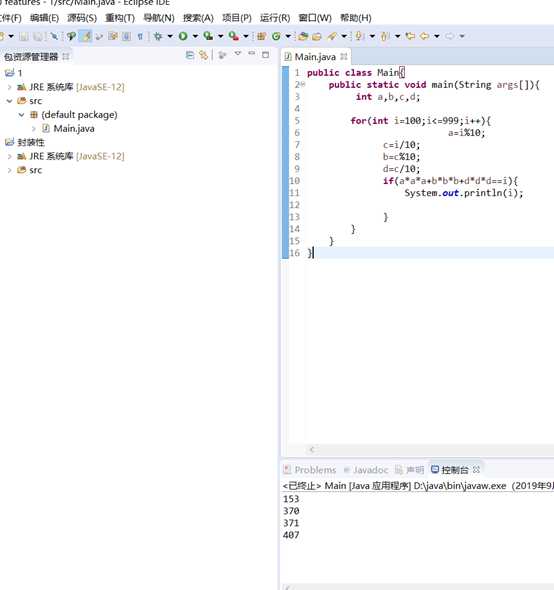Switch to the Problems tab
This screenshot has height=590, width=554.
310,470
